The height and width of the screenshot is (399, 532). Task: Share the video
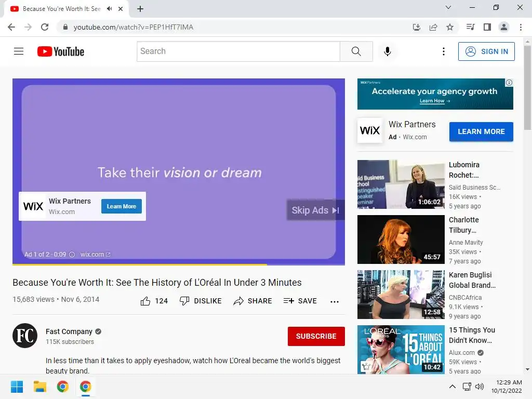coord(253,301)
